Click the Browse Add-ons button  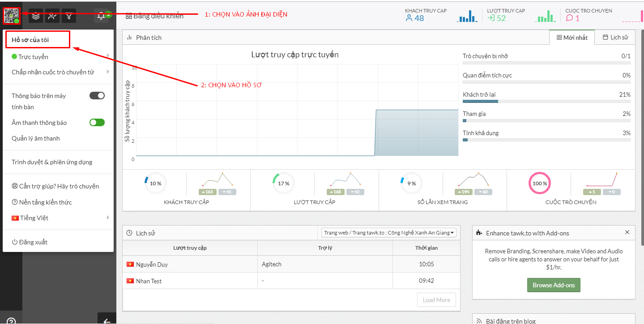click(554, 285)
